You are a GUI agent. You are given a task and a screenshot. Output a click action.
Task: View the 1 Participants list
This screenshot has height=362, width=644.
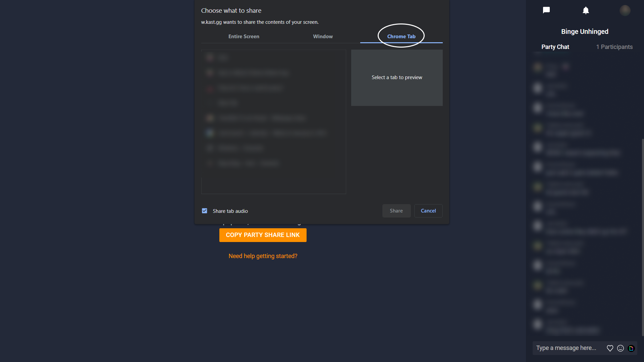[614, 47]
